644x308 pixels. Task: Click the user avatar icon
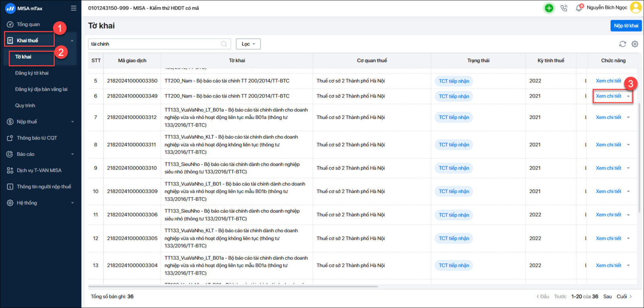[x=636, y=8]
